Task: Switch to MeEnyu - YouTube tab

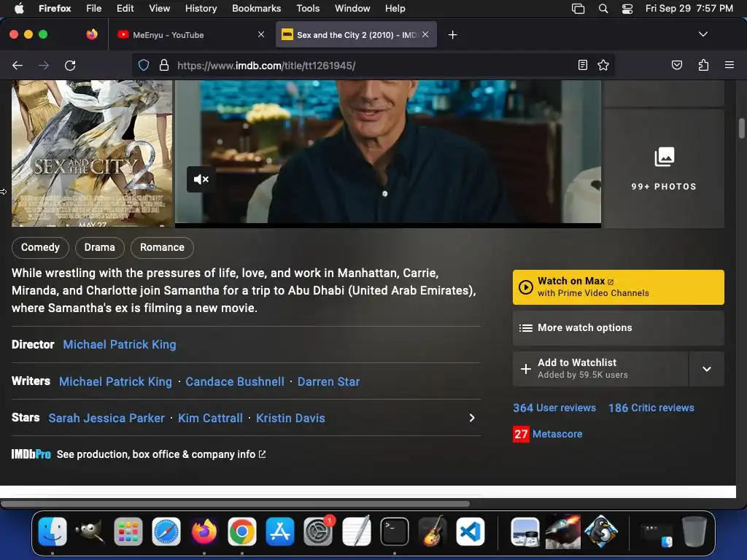Action: click(x=169, y=35)
